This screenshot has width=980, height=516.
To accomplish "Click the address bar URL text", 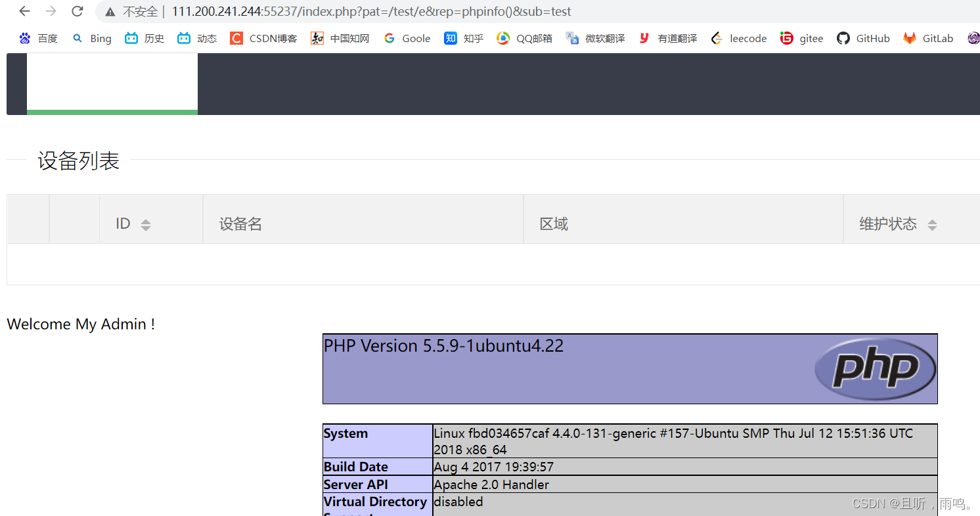I will coord(371,12).
